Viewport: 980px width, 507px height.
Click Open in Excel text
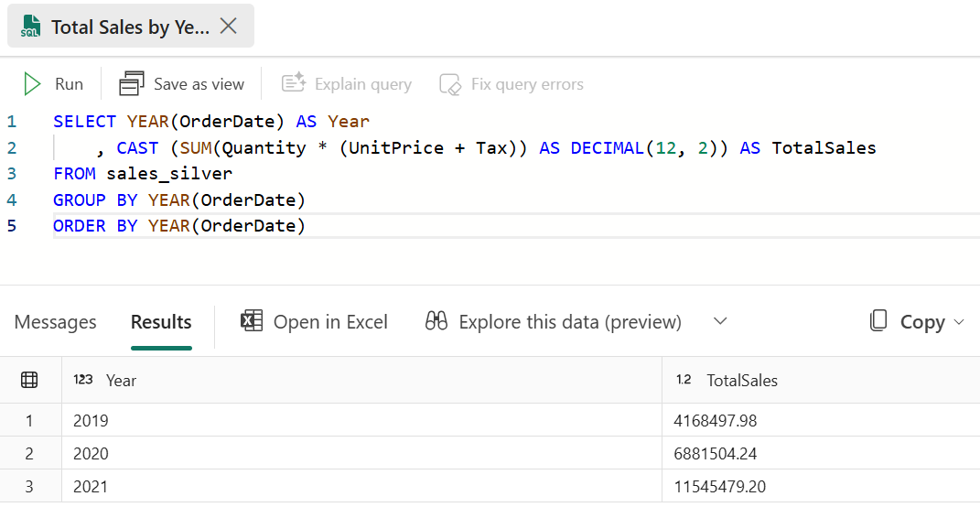click(330, 322)
